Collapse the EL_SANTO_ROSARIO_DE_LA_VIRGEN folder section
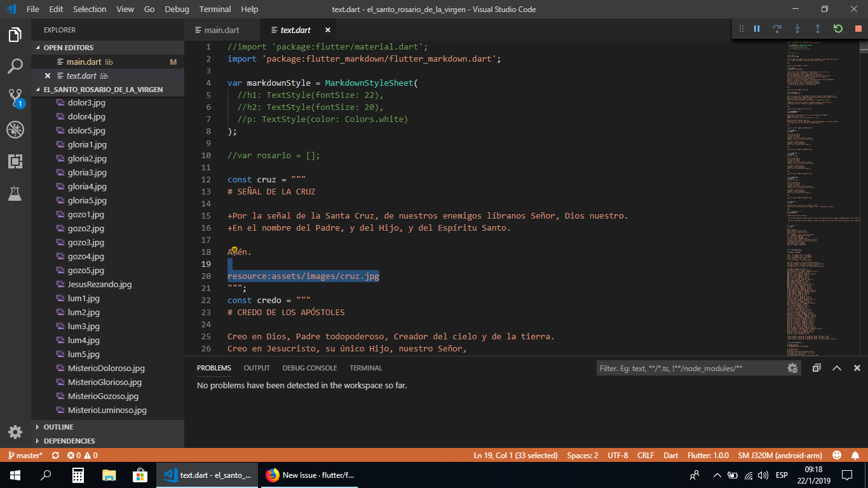The image size is (868, 488). coord(107,90)
